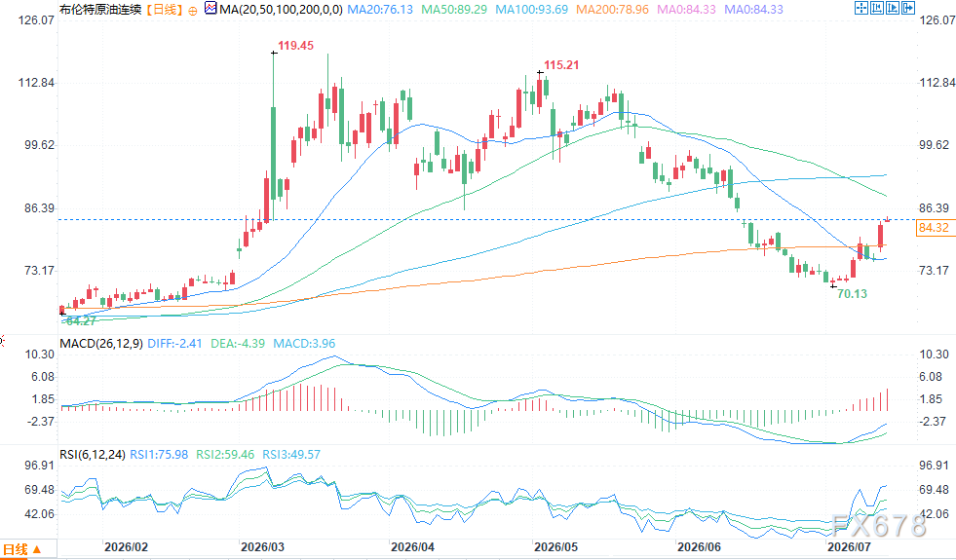The width and height of the screenshot is (956, 560).
Task: Click the step-backward chart icon
Action: (877, 8)
